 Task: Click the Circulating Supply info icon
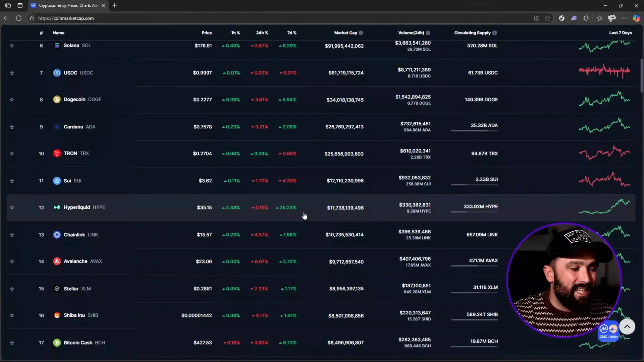(495, 33)
